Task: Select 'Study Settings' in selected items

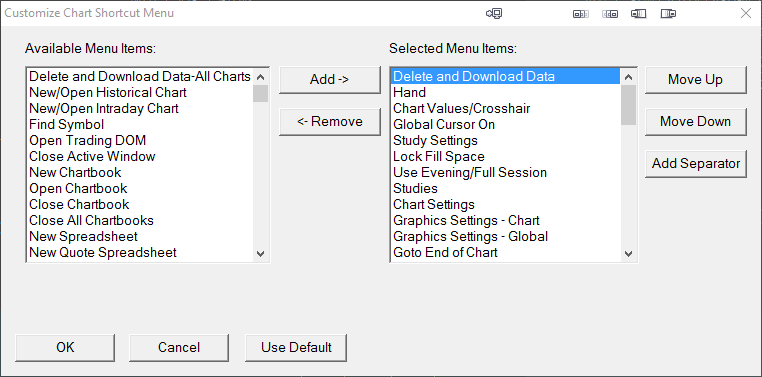Action: [506, 140]
